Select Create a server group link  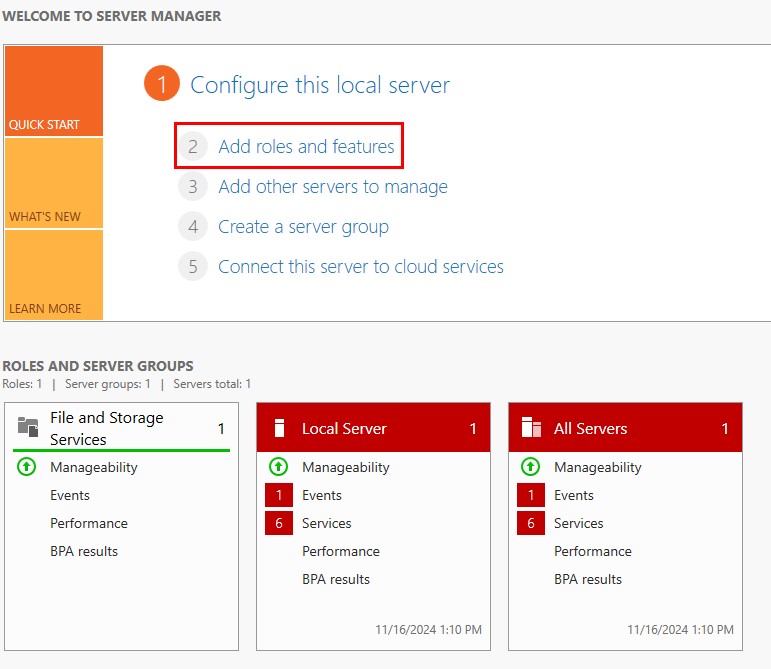pos(303,227)
